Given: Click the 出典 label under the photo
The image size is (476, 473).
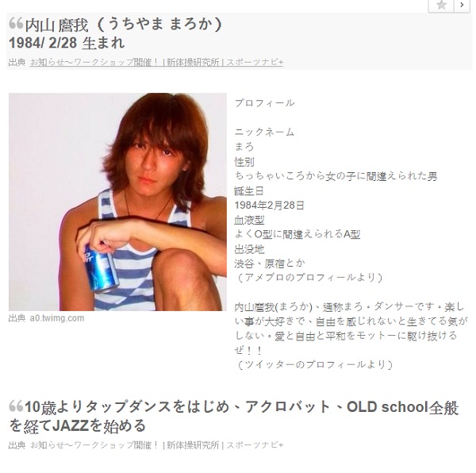Looking at the screenshot, I should point(17,318).
